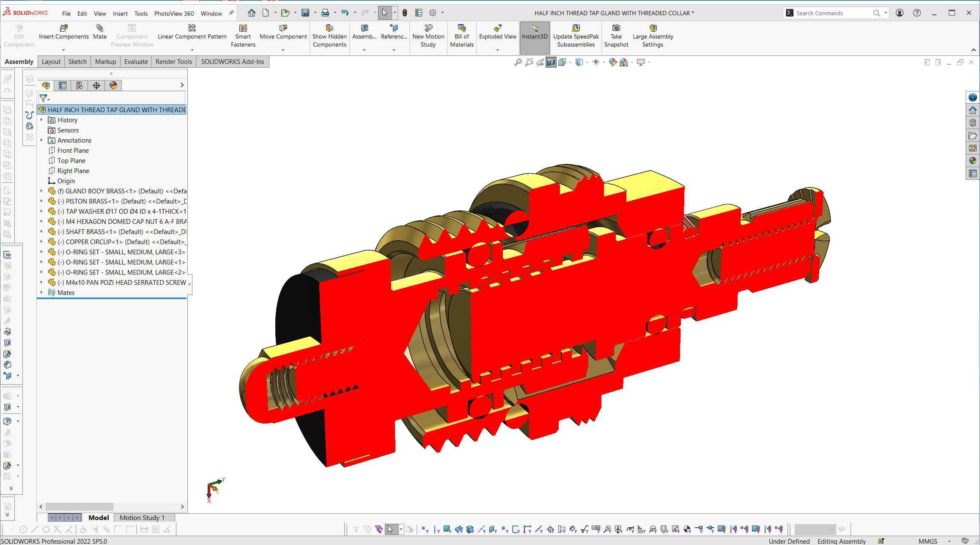Screen dimensions: 980x545
Task: Click the Rebuild traffic light icon
Action: [x=404, y=13]
